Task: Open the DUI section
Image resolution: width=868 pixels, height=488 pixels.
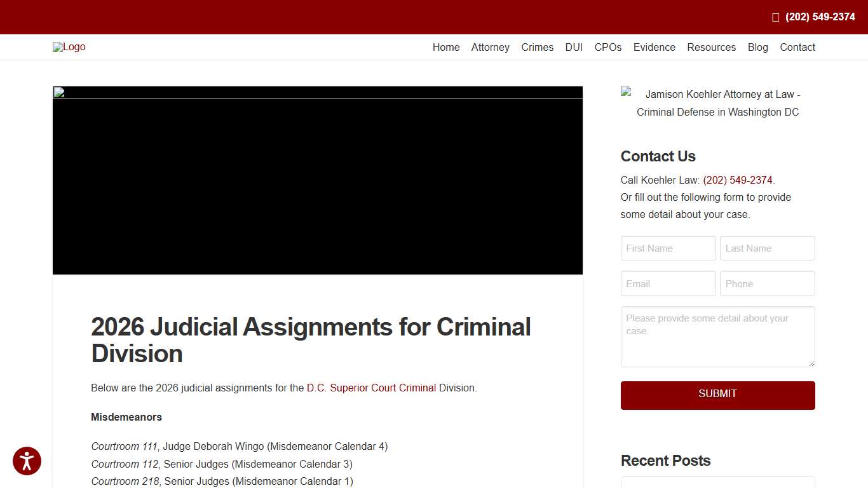Action: click(x=574, y=47)
